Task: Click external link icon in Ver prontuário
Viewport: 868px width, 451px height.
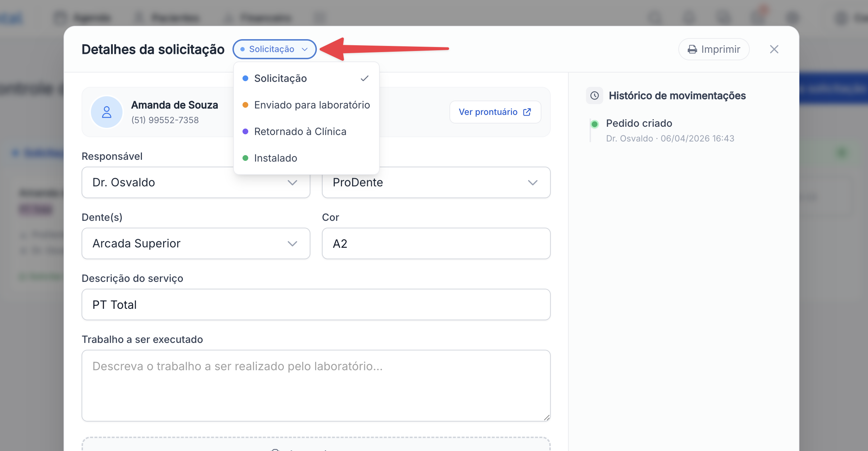Action: [x=527, y=112]
